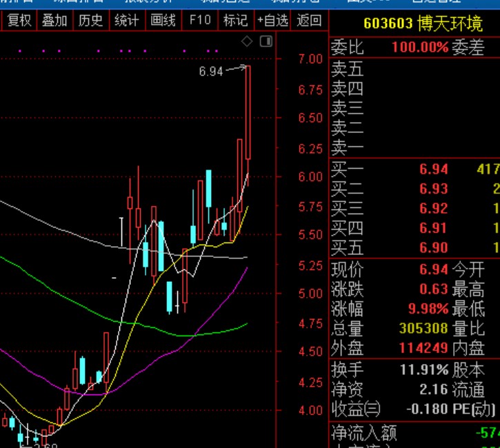Click the 5.00 price axis label
This screenshot has height=448, width=500.
[x=310, y=294]
